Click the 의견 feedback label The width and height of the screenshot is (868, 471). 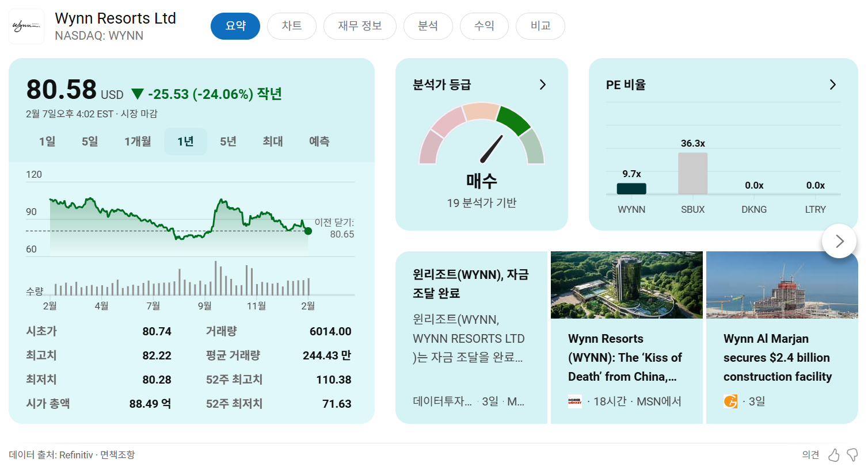click(x=810, y=455)
